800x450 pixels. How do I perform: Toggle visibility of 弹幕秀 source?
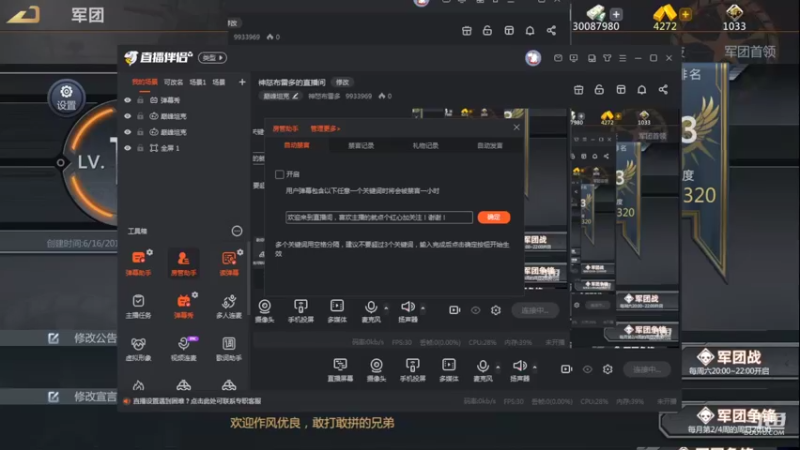128,101
